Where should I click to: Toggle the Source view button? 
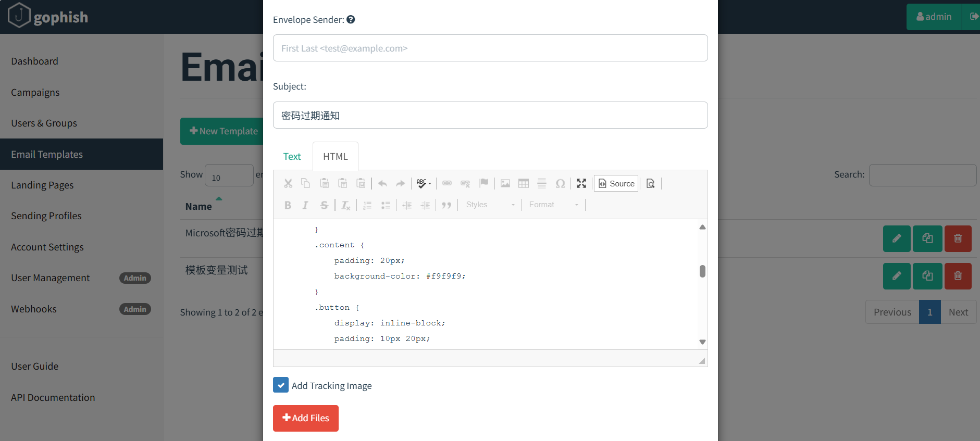pyautogui.click(x=616, y=183)
